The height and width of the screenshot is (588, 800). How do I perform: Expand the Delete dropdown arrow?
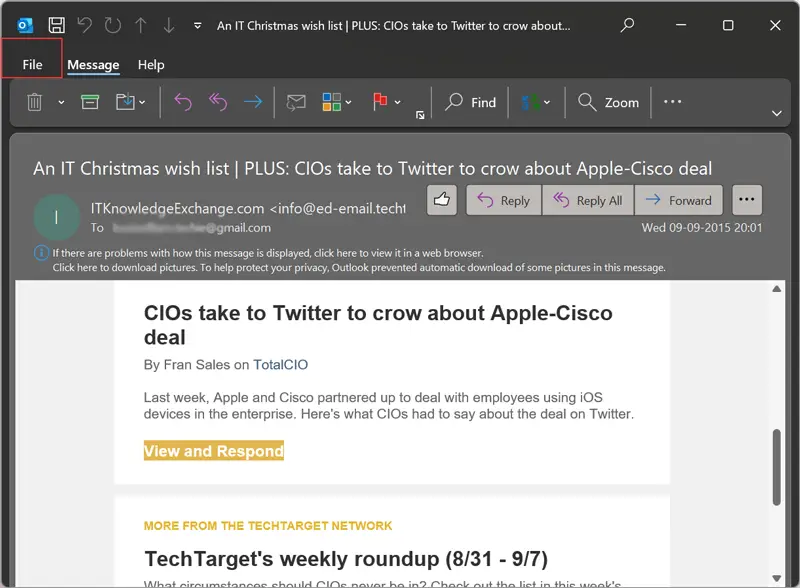click(61, 102)
